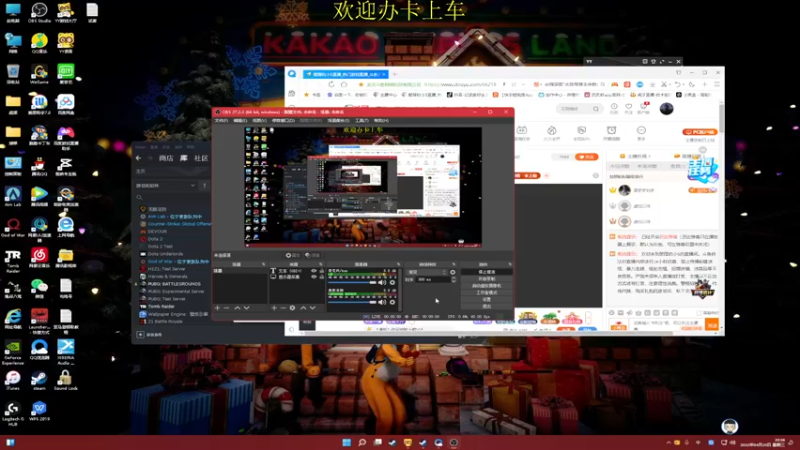Select Tomb Raider in Steam library list
Image resolution: width=800 pixels, height=450 pixels.
[161, 306]
